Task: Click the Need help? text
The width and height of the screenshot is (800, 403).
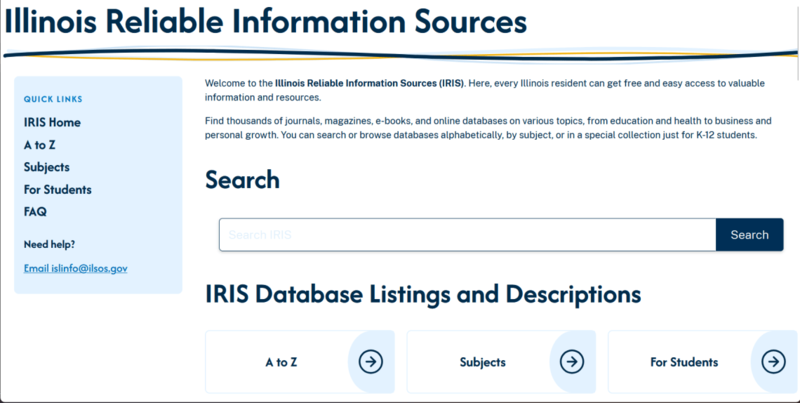Action: (49, 244)
